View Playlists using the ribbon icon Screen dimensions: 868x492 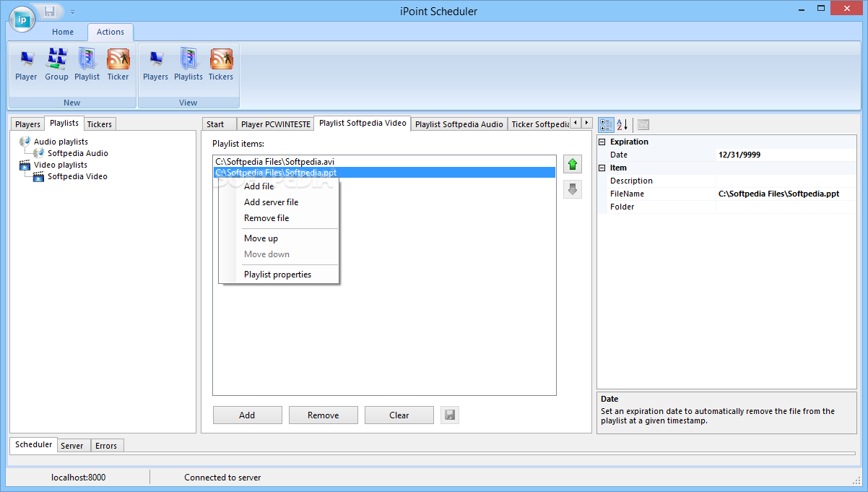(188, 64)
